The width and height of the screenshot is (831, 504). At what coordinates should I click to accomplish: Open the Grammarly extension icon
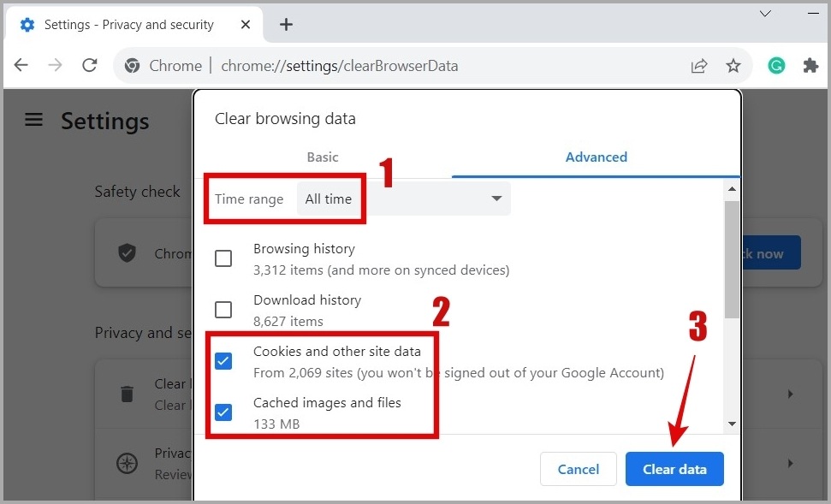[x=776, y=66]
